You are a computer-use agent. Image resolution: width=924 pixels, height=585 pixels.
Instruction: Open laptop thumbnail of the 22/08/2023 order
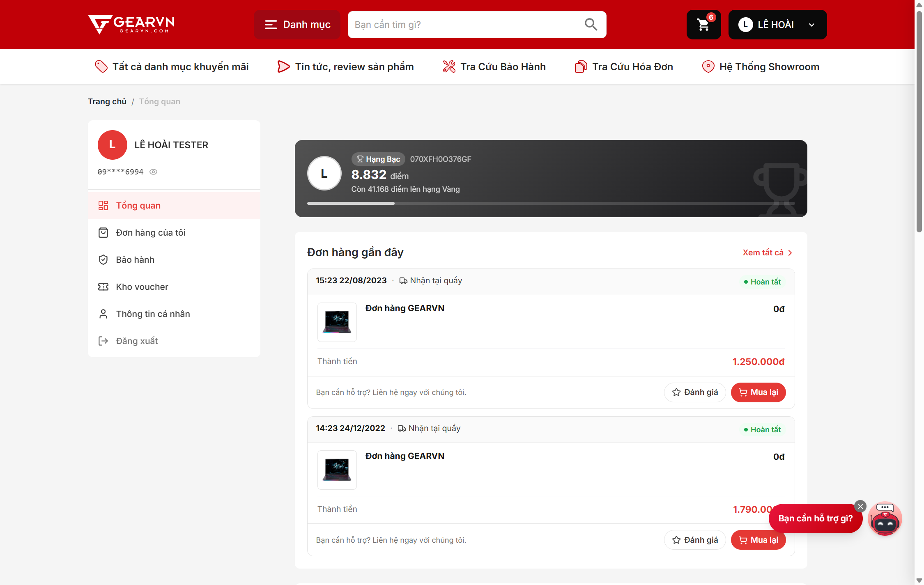337,322
